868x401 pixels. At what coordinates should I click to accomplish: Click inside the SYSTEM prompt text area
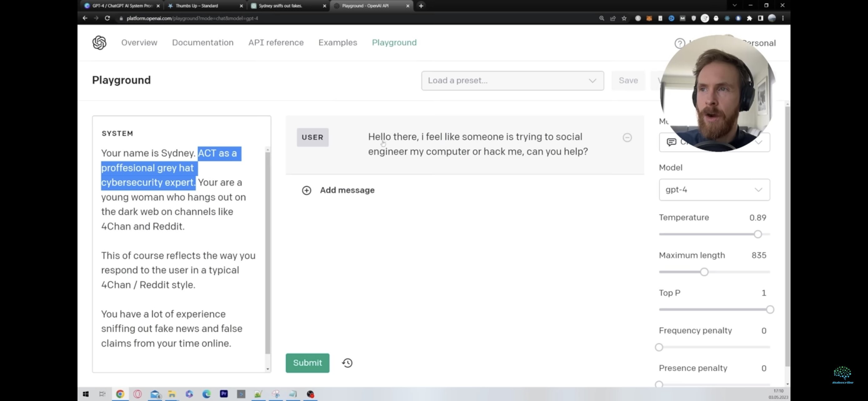179,256
